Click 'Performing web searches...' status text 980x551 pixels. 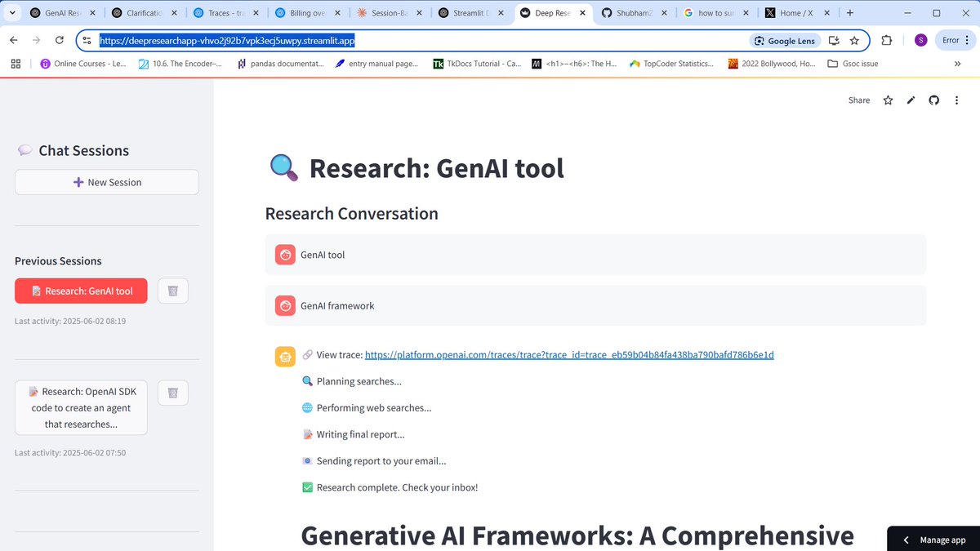(x=374, y=407)
